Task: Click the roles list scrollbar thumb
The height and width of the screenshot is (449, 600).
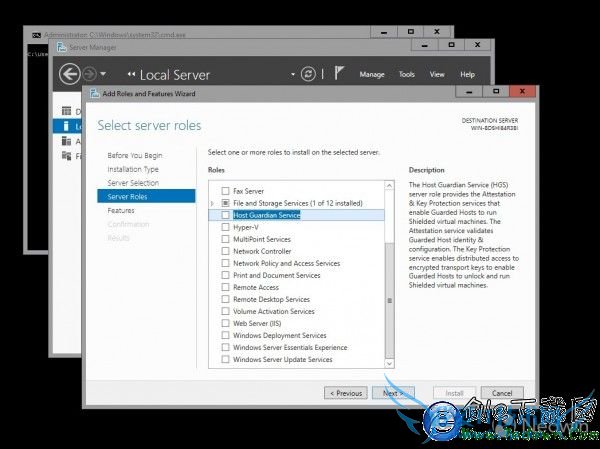Action: 390,300
